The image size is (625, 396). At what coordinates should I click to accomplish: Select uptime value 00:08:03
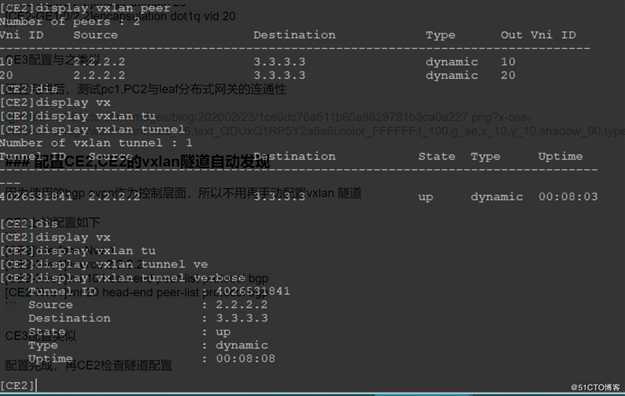(568, 197)
